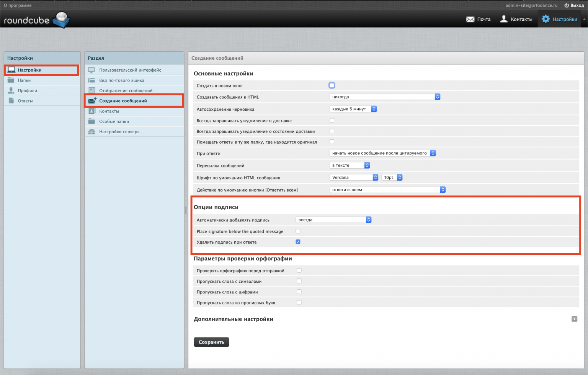Image resolution: width=588 pixels, height=375 pixels.
Task: Enable Проверять орфографию перед отправкой
Action: [x=299, y=270]
